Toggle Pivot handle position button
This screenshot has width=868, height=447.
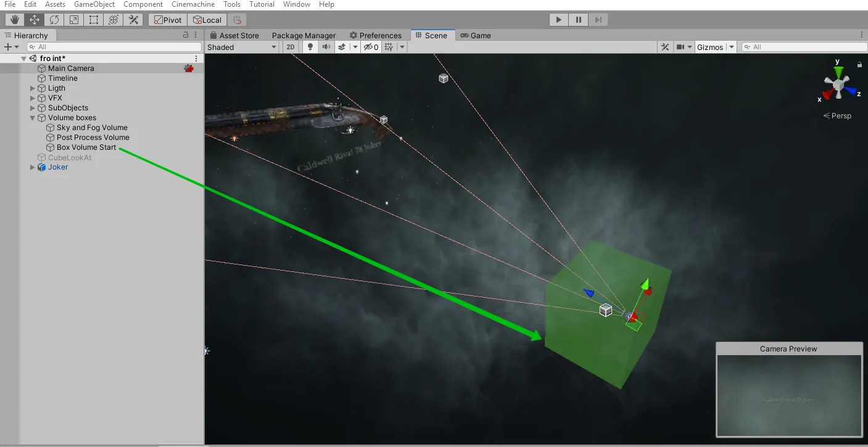click(167, 20)
